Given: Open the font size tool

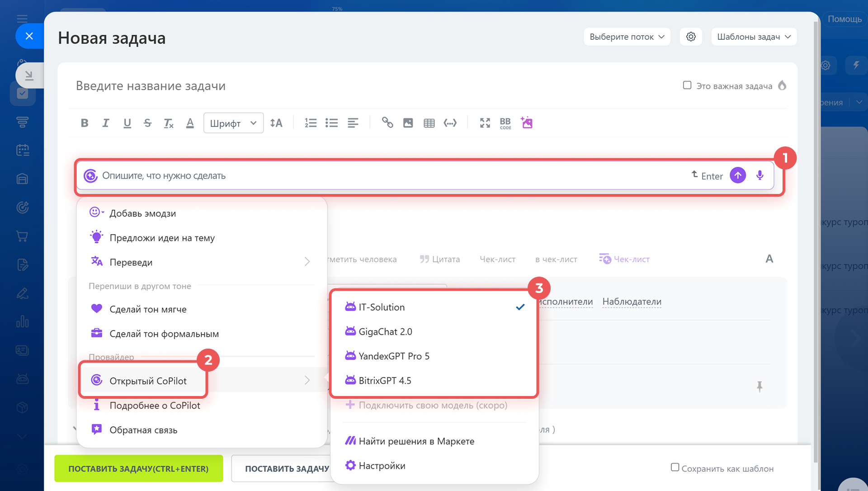Looking at the screenshot, I should click(276, 123).
